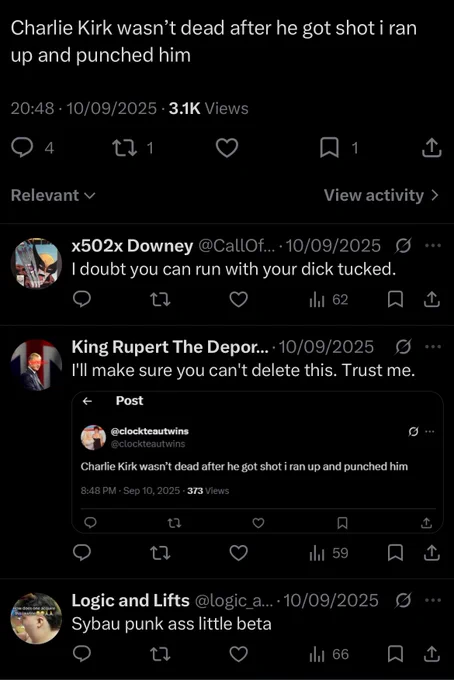
Task: Like x502x Downey's reply
Action: click(x=238, y=300)
